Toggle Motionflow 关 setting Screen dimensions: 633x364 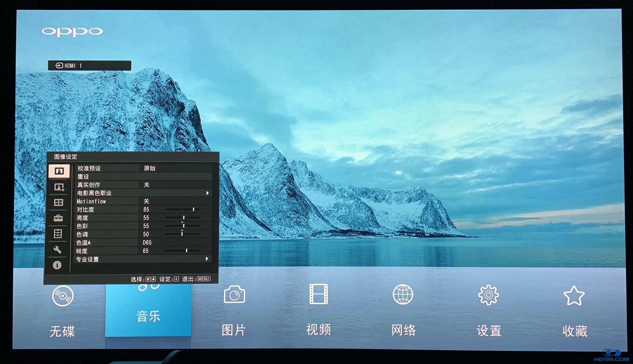pos(146,201)
